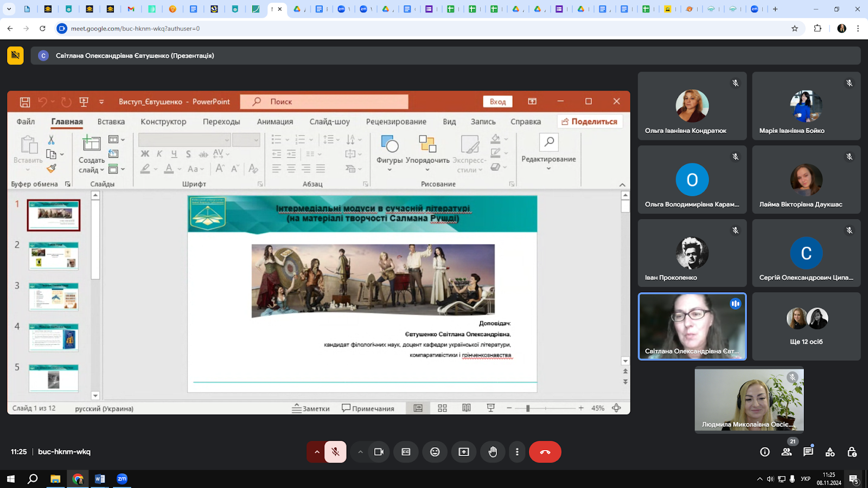
Task: Open the three-dot more options menu
Action: click(517, 452)
